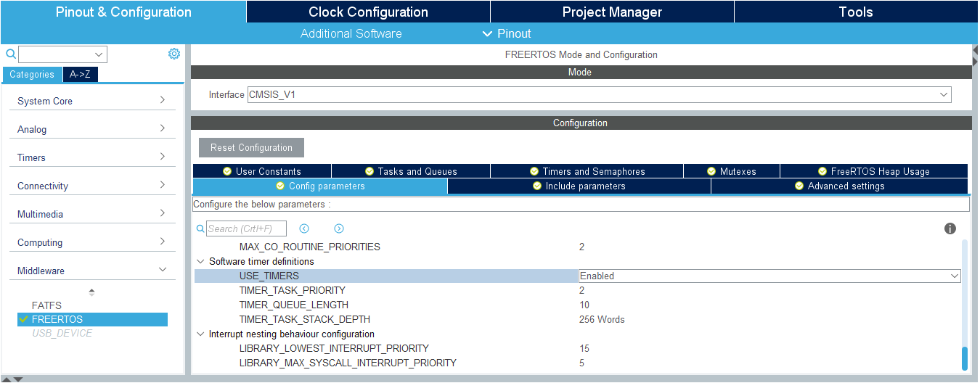This screenshot has height=383, width=980.
Task: Open the Config parameters tab
Action: (320, 186)
